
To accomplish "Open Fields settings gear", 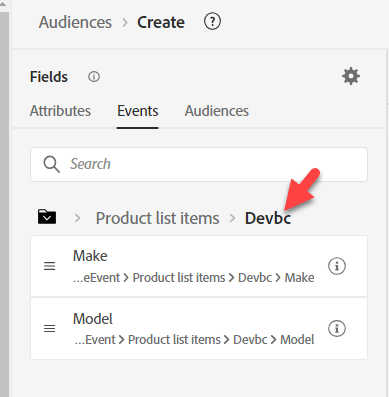I will coord(351,76).
